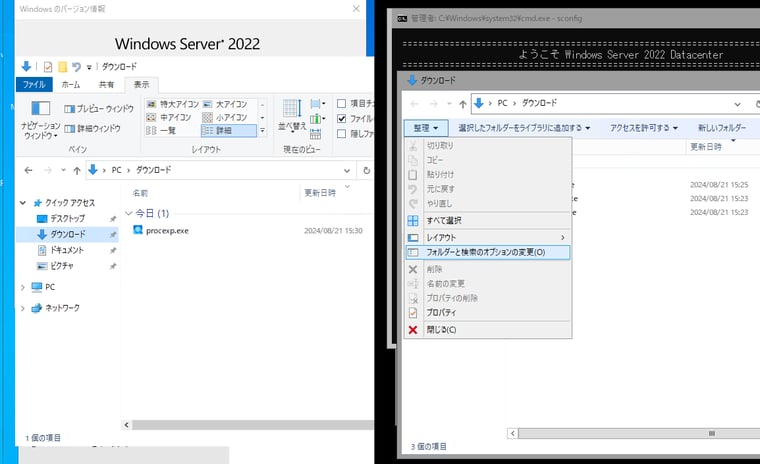Open the アクセスを許可する dropdown
The width and height of the screenshot is (760, 464).
click(644, 128)
